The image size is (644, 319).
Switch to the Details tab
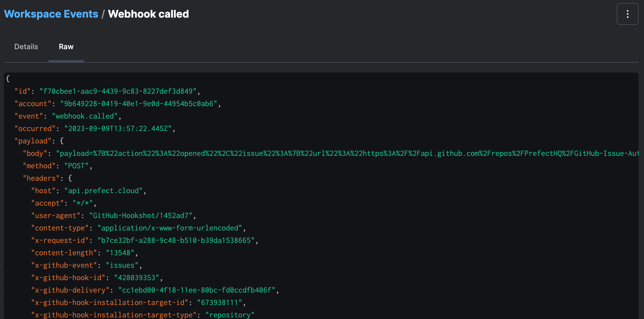[x=26, y=47]
